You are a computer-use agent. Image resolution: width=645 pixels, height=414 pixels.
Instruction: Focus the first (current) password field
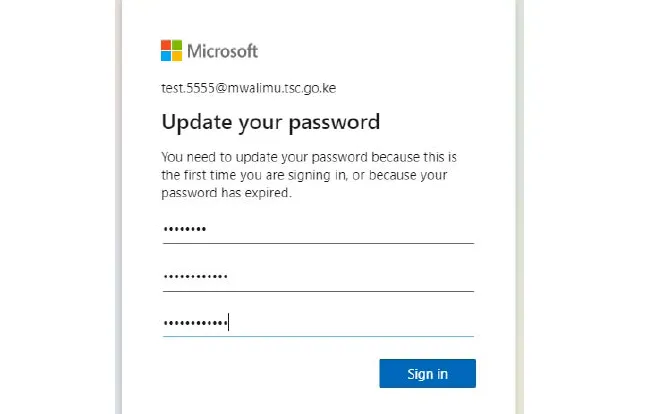click(x=317, y=229)
